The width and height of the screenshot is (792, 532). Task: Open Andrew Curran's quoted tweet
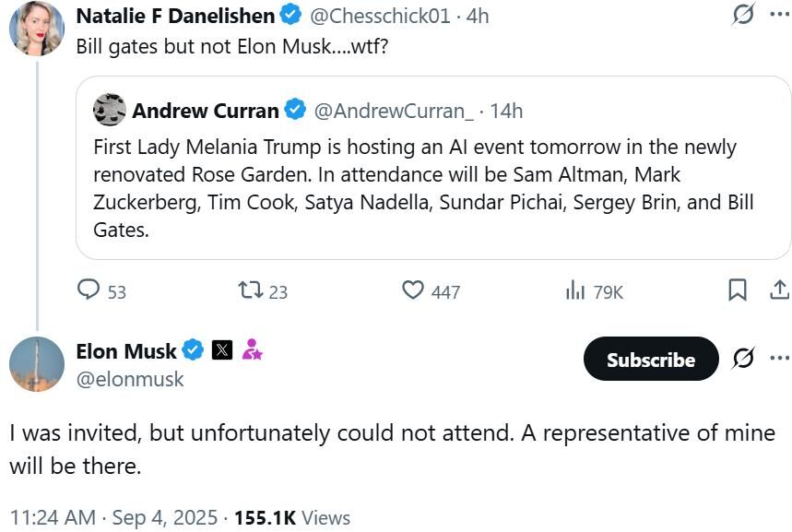(432, 168)
